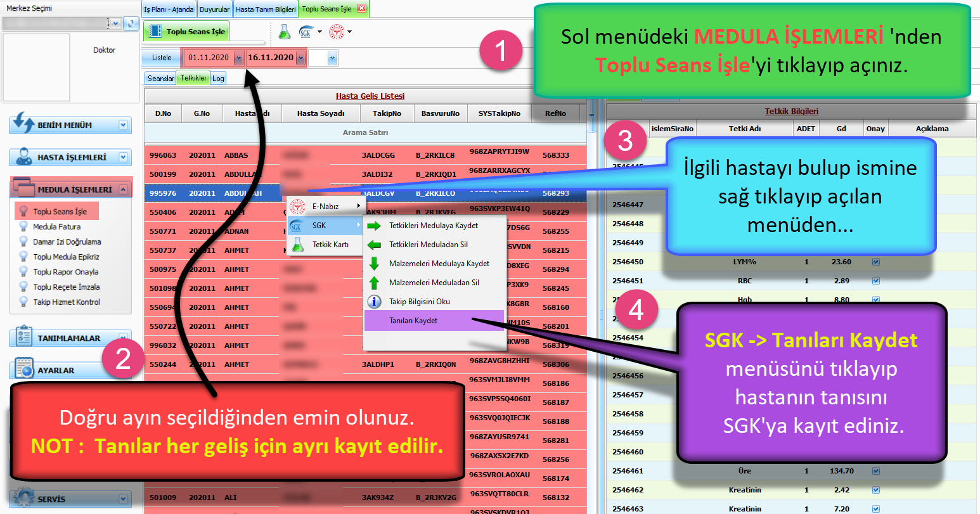Click the SGK logo icon in the toolbar
The height and width of the screenshot is (514, 980).
pos(306,32)
